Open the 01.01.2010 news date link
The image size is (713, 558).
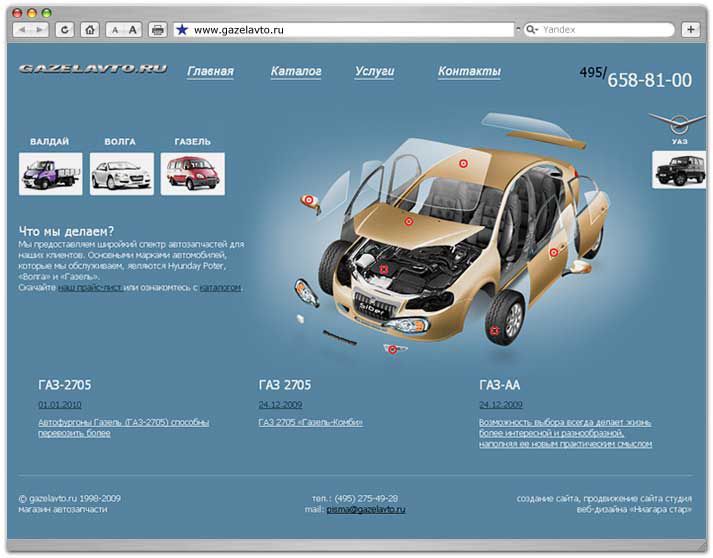pyautogui.click(x=60, y=405)
